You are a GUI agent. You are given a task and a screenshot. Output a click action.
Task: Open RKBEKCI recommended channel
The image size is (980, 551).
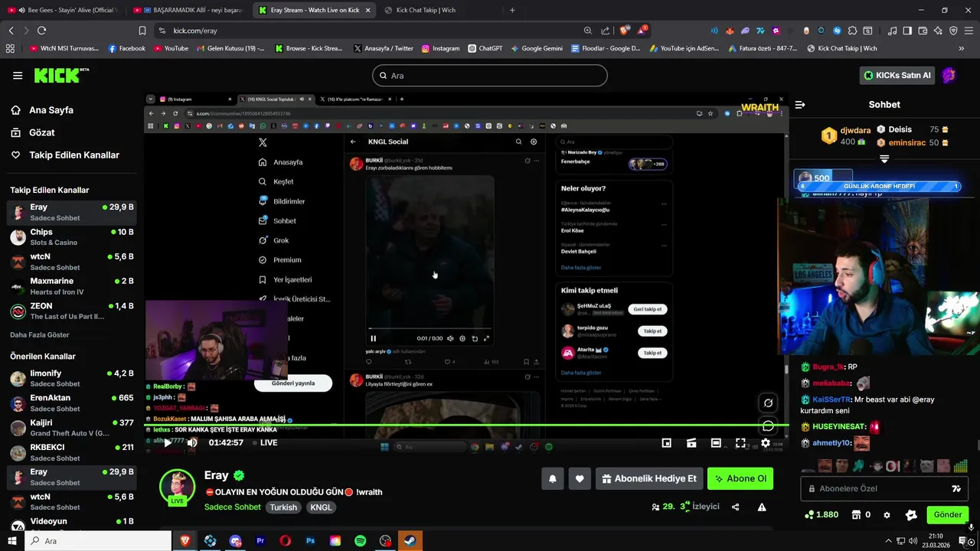72,452
